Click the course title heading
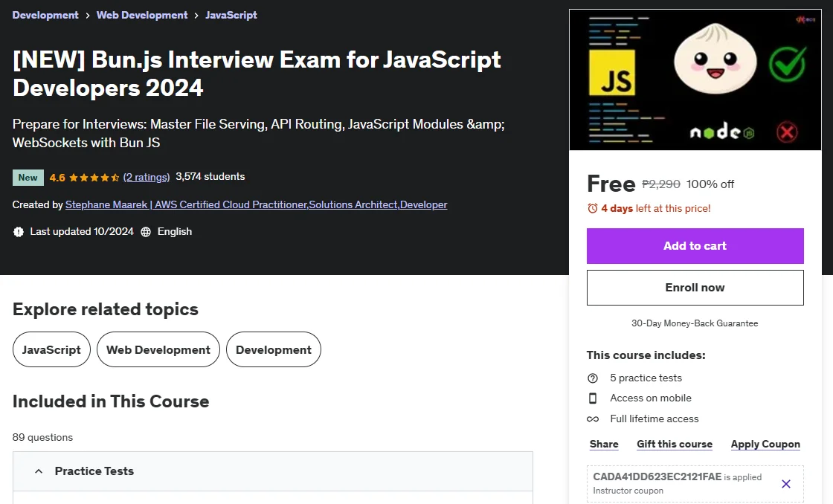 tap(257, 74)
